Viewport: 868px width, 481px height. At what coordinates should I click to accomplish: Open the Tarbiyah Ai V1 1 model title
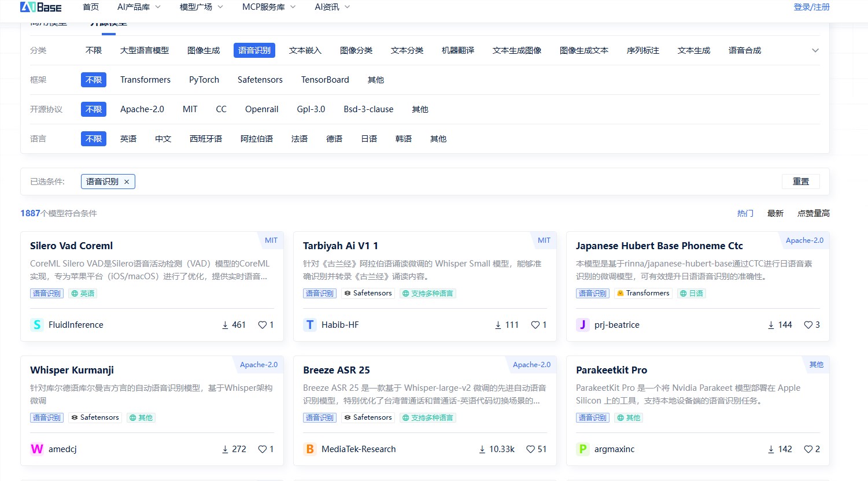tap(341, 246)
